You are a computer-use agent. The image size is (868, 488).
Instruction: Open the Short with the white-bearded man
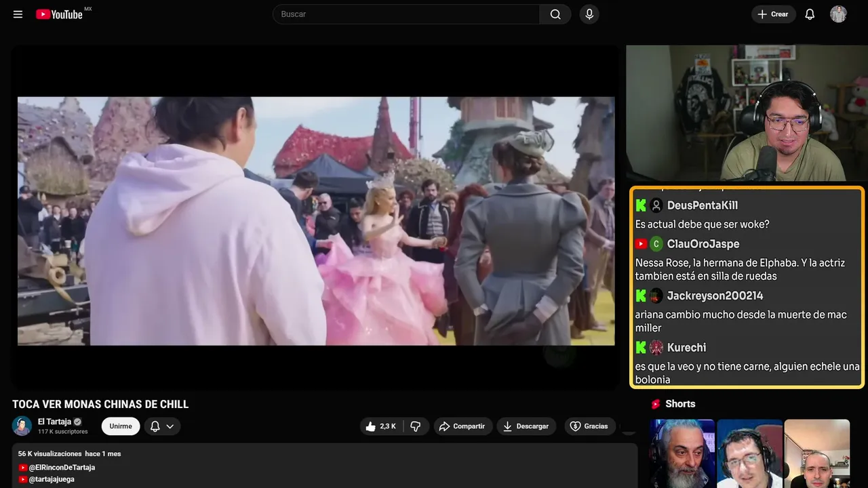[682, 453]
